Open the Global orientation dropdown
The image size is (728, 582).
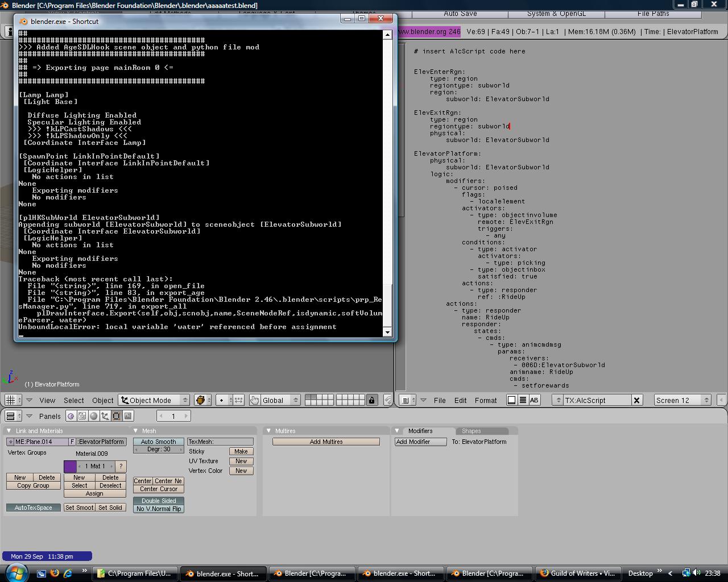click(280, 400)
